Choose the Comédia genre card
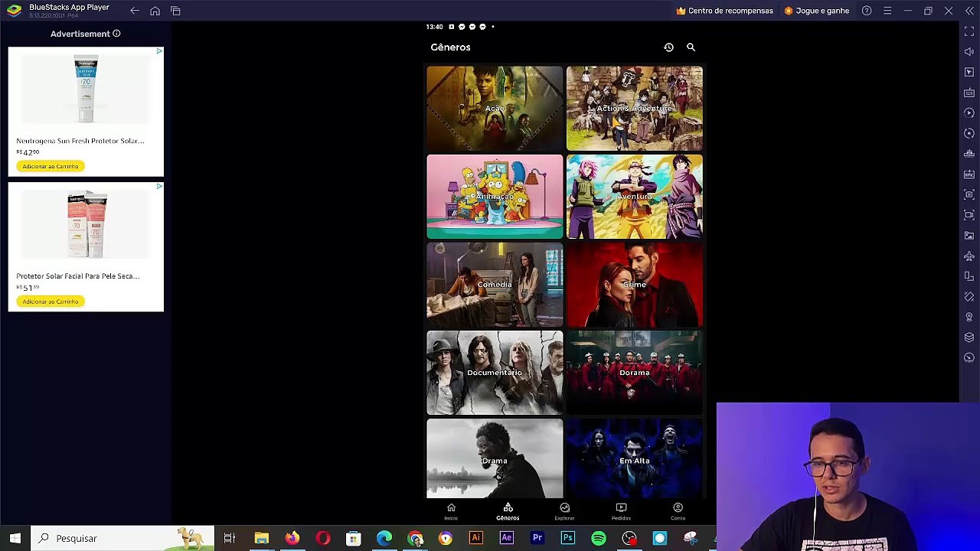This screenshot has height=551, width=980. [495, 285]
